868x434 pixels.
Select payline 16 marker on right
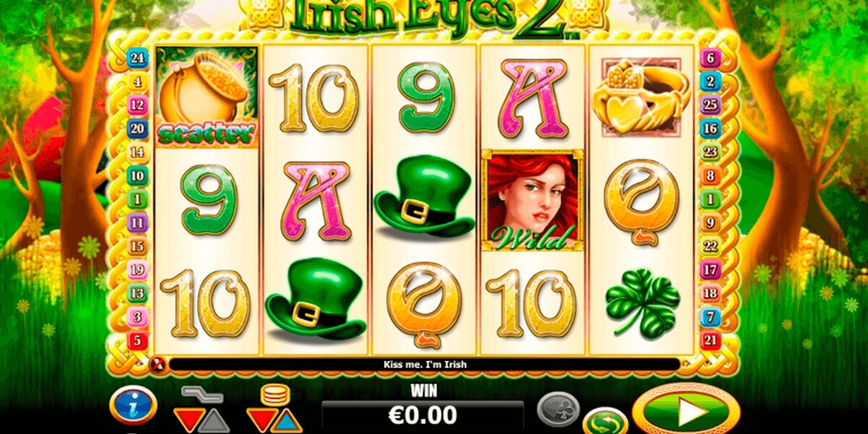710,128
